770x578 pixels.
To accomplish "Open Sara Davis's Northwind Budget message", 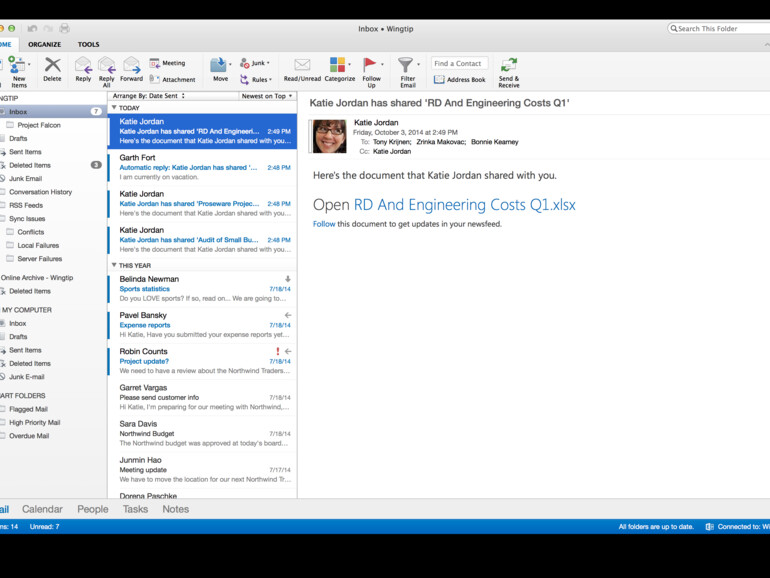I will point(202,434).
